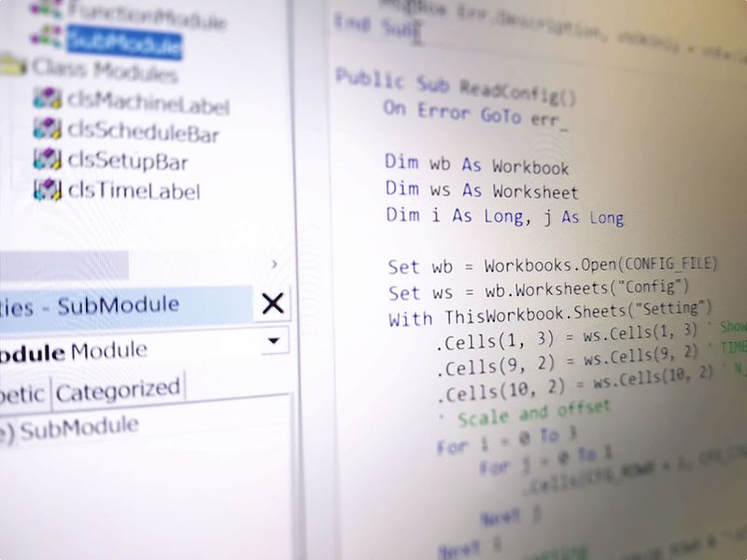Click the Project Explorer scroll-right arrow
This screenshot has width=747, height=560.
[x=274, y=264]
